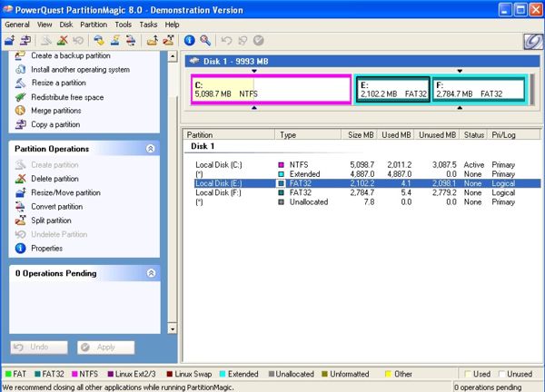Click the Properties info icon in toolbar
Viewport: 545px width, 392px height.
[190, 40]
